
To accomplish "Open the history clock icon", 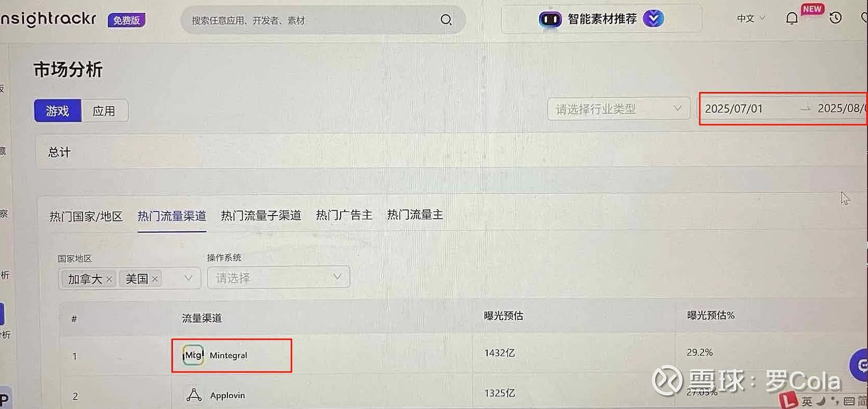I will click(835, 18).
